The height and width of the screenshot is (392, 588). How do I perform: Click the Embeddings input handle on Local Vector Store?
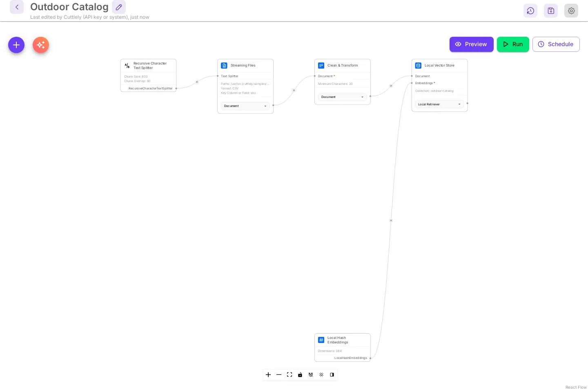tap(412, 83)
